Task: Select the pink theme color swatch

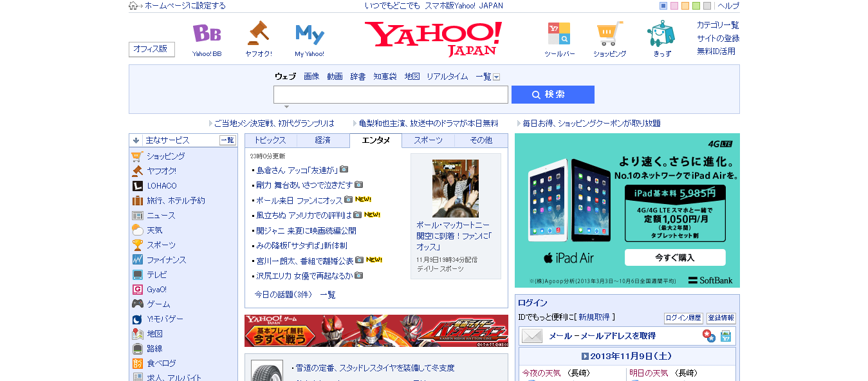Action: click(x=674, y=6)
